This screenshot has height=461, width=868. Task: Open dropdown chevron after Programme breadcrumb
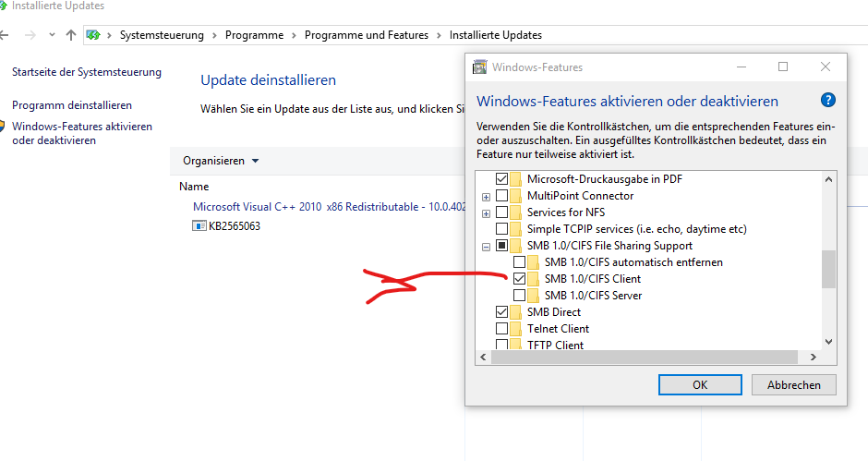tap(294, 35)
